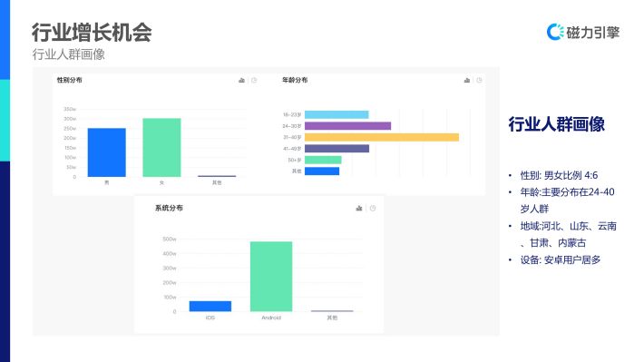The width and height of the screenshot is (644, 362).
Task: Select the green Android bar in system chart
Action: coord(271,277)
